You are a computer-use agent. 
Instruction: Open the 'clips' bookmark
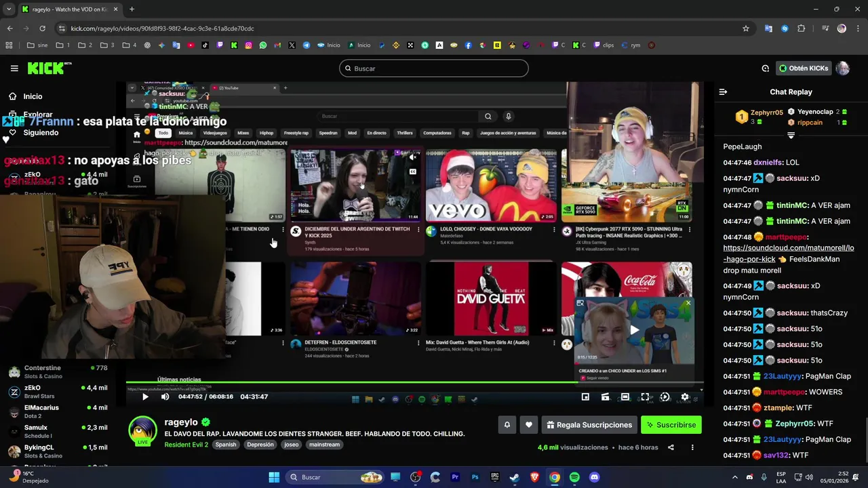point(604,45)
